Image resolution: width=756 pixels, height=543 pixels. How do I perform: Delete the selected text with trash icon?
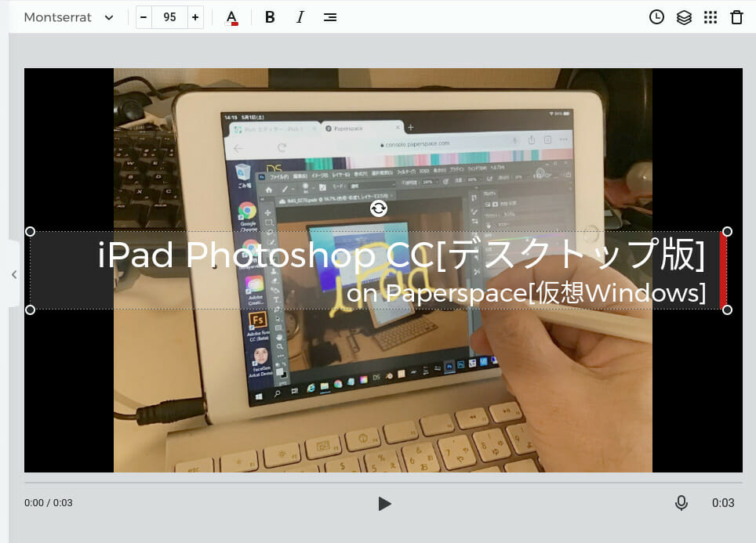point(736,17)
